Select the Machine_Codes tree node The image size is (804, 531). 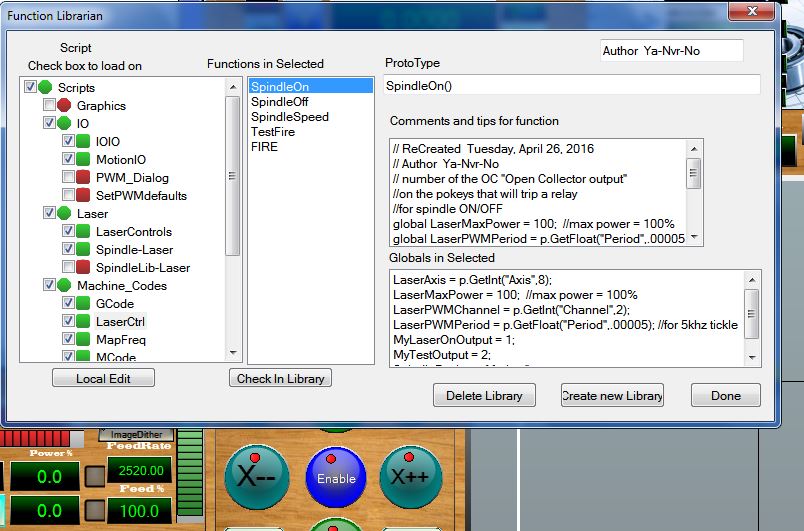point(122,286)
